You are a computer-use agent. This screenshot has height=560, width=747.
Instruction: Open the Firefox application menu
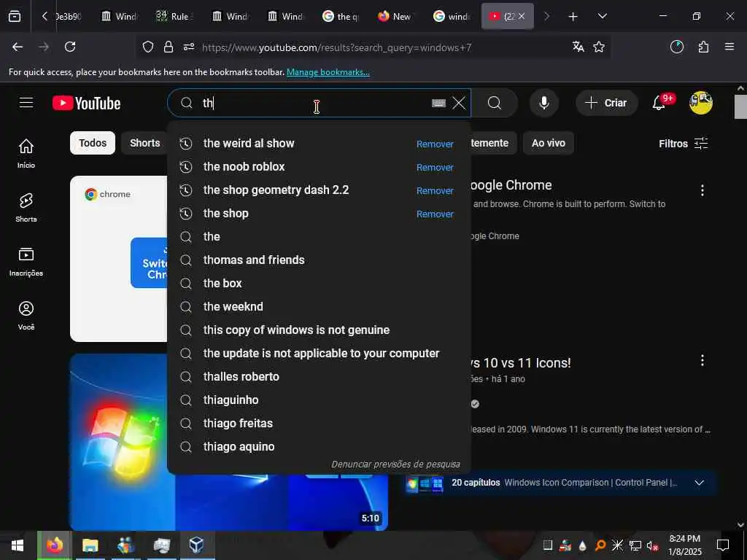(729, 47)
